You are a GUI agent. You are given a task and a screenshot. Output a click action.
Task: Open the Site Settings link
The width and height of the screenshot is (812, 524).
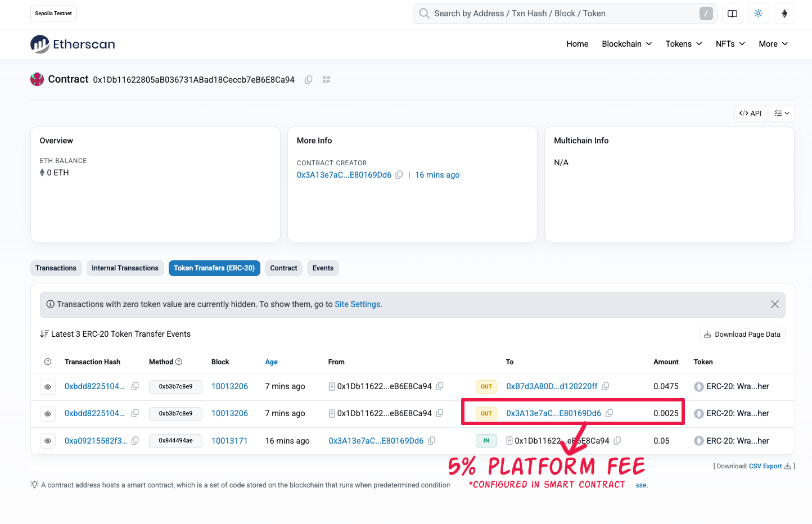(358, 304)
